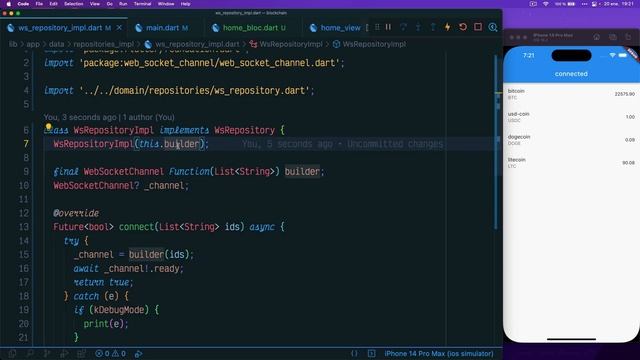Click the battery indicator in menu bar

[x=565, y=4]
